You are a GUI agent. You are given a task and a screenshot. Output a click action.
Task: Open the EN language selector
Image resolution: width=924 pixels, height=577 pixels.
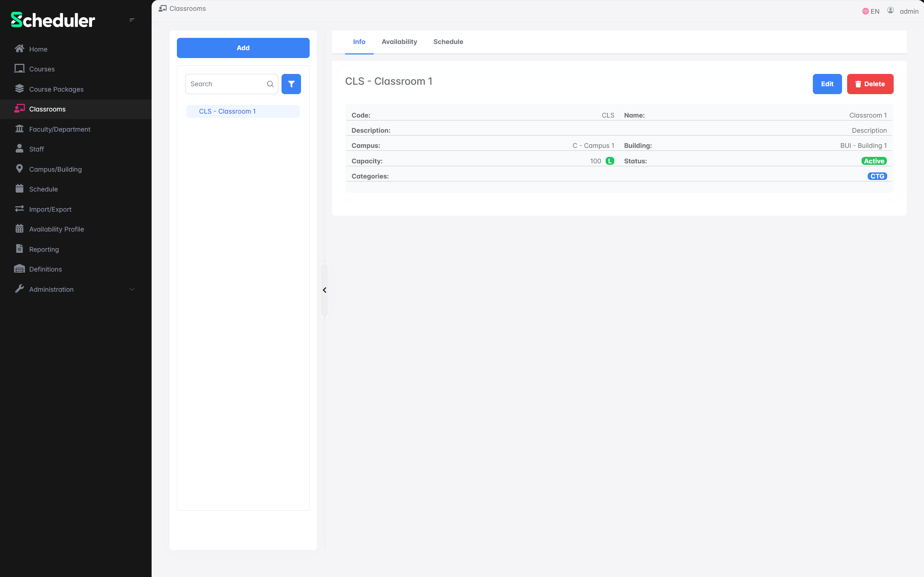point(871,11)
